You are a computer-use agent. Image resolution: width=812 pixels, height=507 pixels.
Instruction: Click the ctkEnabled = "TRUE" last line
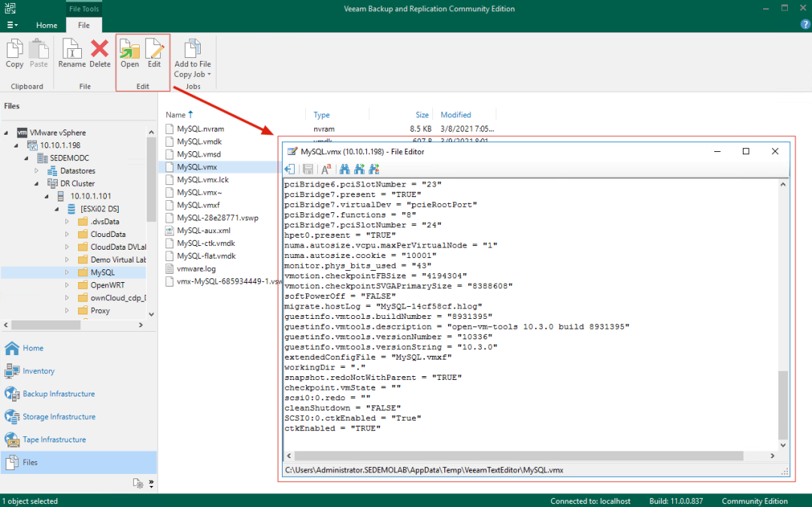(332, 428)
